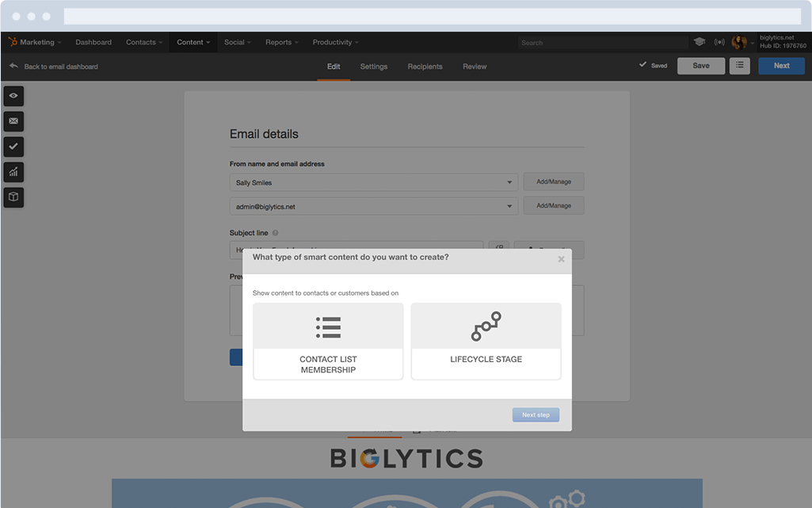Open the Subject line help info icon
This screenshot has width=812, height=508.
click(275, 232)
